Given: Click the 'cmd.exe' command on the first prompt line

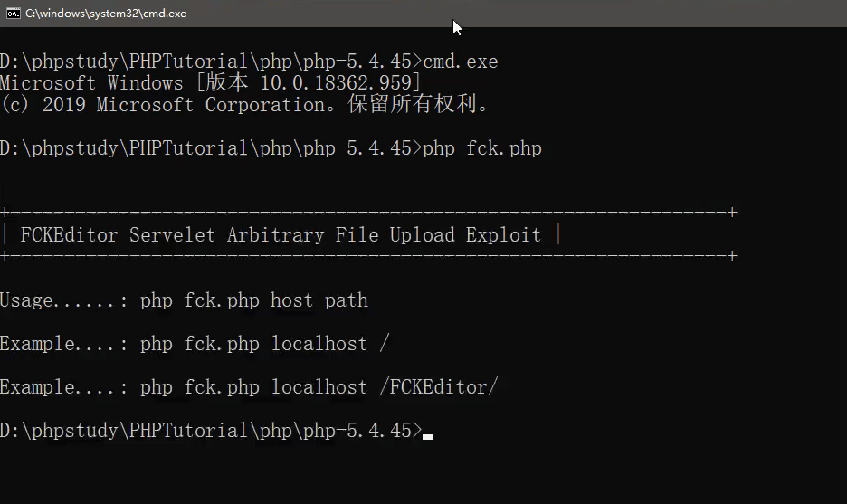Looking at the screenshot, I should point(461,62).
